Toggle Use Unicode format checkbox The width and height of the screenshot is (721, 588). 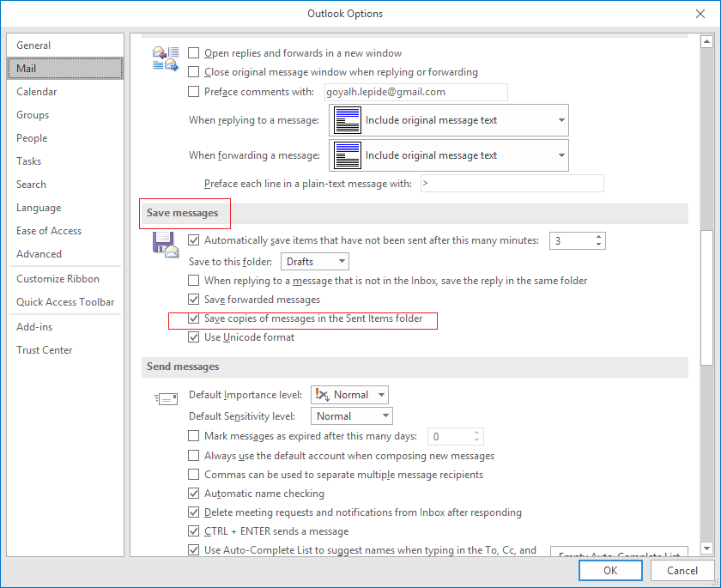[x=194, y=337]
